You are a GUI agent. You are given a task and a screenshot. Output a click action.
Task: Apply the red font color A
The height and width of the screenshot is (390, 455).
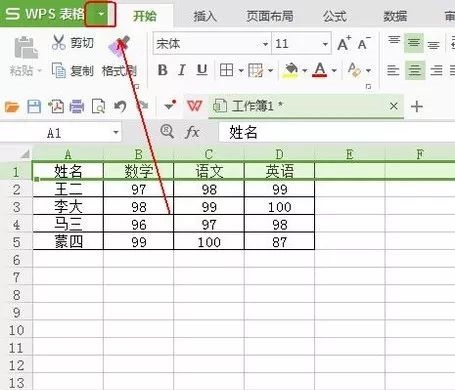(319, 70)
